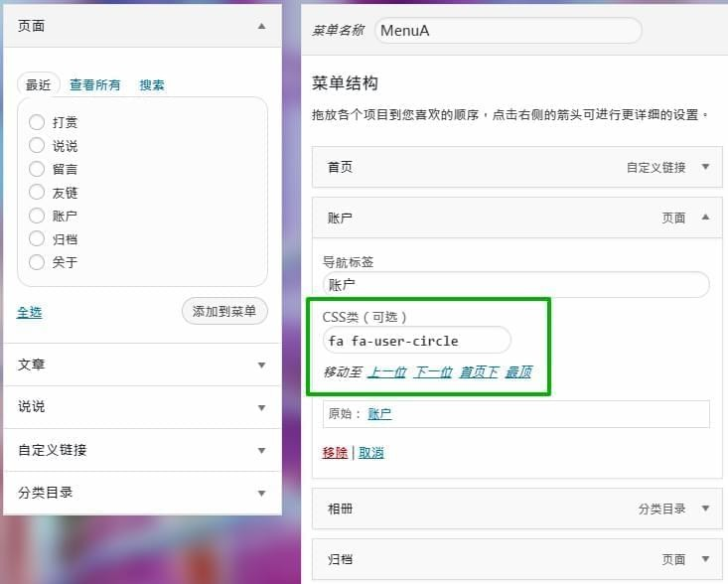Switch to the 查看所有 tab
728x584 pixels.
pos(94,85)
